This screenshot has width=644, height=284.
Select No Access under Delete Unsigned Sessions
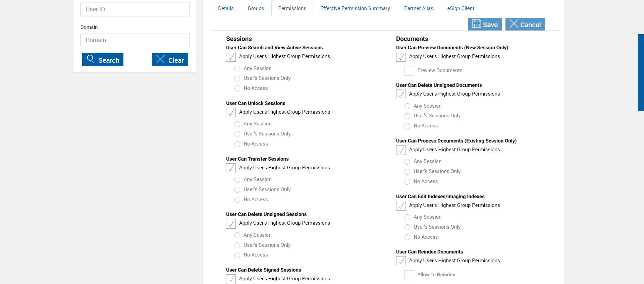[237, 255]
